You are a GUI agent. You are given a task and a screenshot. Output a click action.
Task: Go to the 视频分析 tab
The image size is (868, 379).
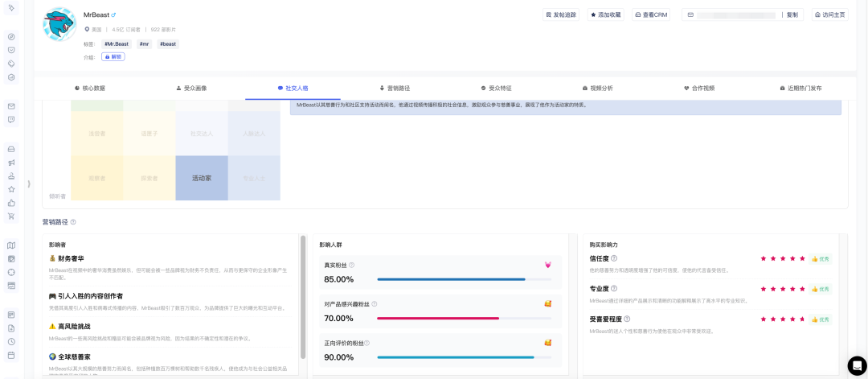pyautogui.click(x=598, y=88)
